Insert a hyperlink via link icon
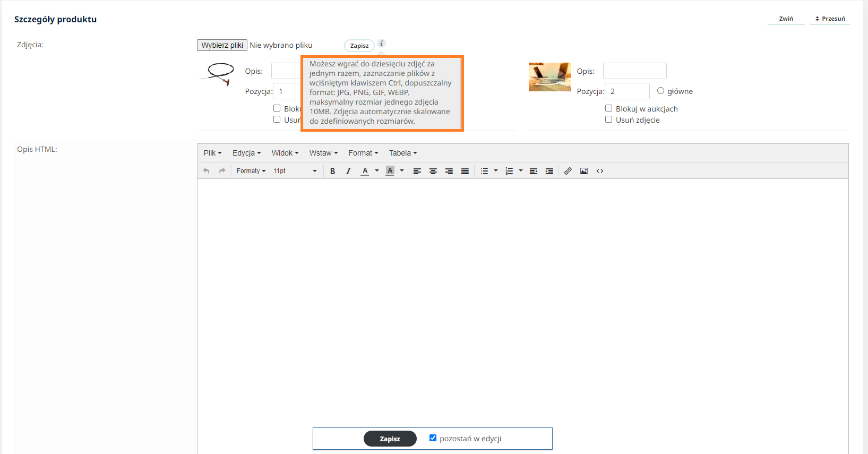The image size is (868, 454). [x=568, y=171]
